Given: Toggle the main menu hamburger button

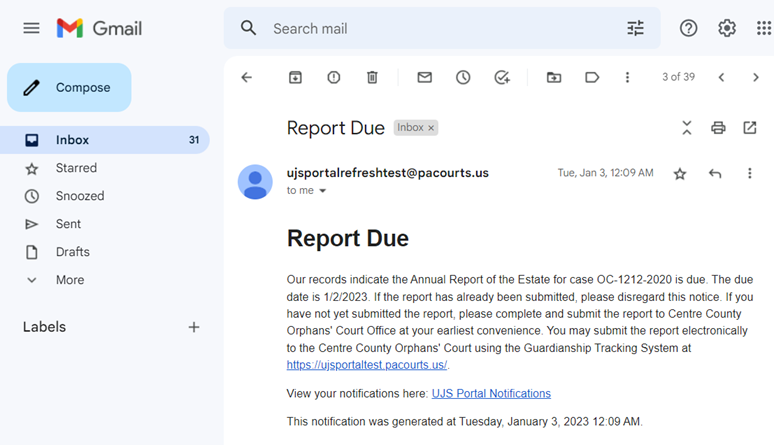Looking at the screenshot, I should 31,28.
